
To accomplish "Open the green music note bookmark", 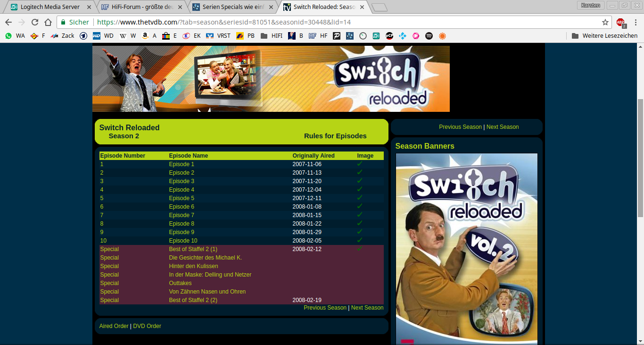I will point(376,36).
